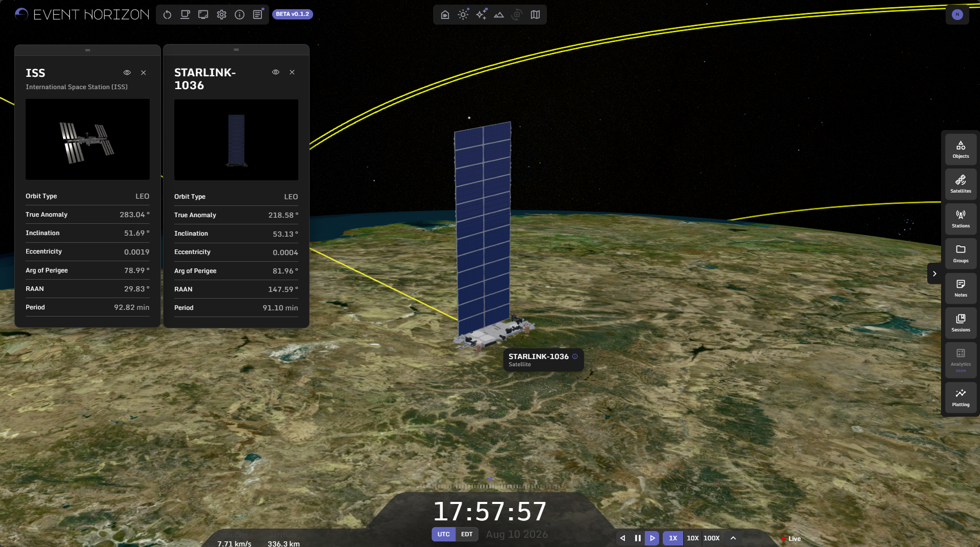Click the Live indicator button
The width and height of the screenshot is (980, 547).
tap(791, 539)
